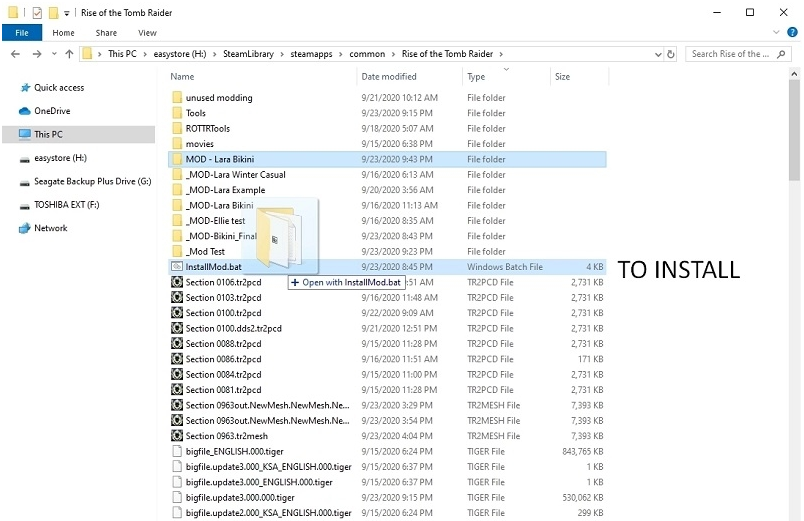The height and width of the screenshot is (521, 804).
Task: Expand chevron after Rise of the Tomb Raider breadcrumb
Action: pos(501,54)
